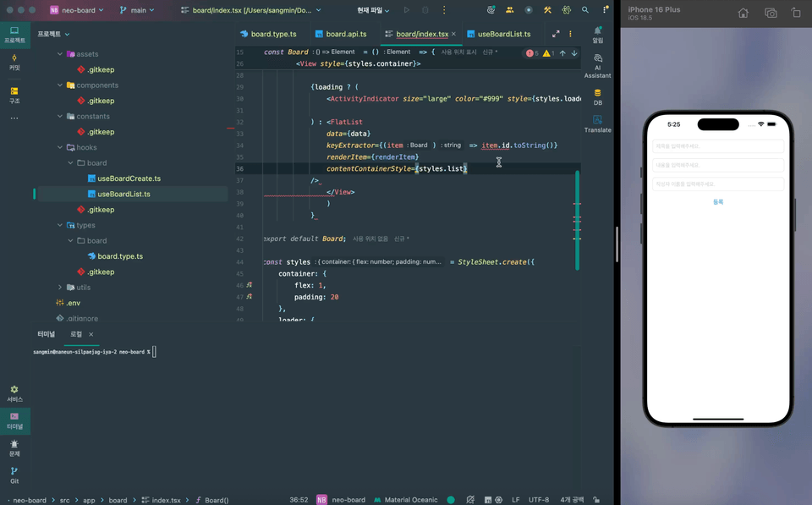Toggle the crossed-out icon in status bar
The height and width of the screenshot is (505, 812).
[470, 500]
